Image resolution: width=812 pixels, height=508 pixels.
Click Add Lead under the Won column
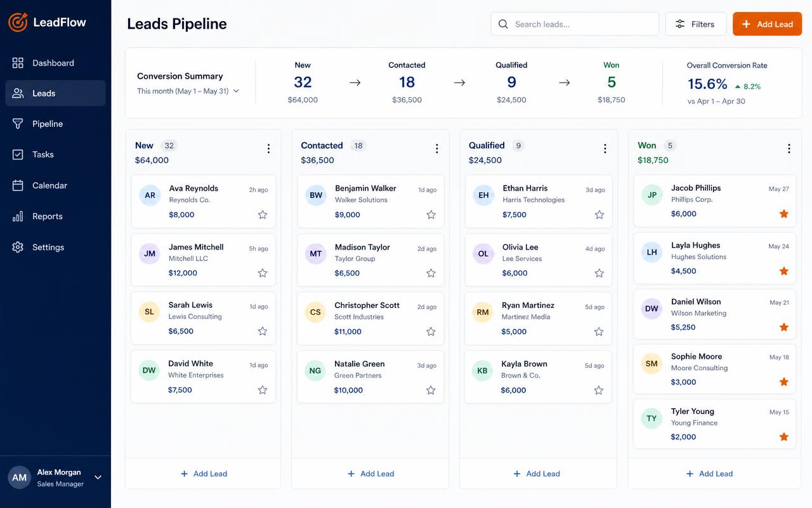click(709, 474)
